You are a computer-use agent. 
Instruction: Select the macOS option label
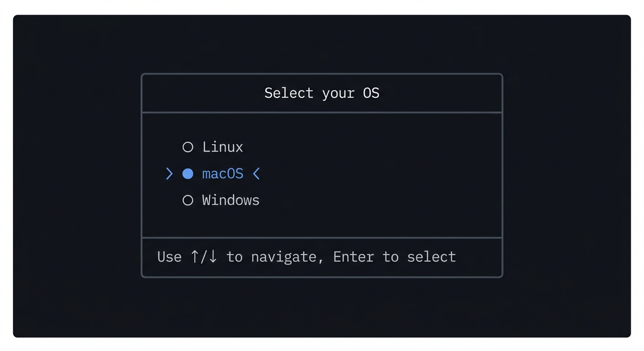click(223, 174)
